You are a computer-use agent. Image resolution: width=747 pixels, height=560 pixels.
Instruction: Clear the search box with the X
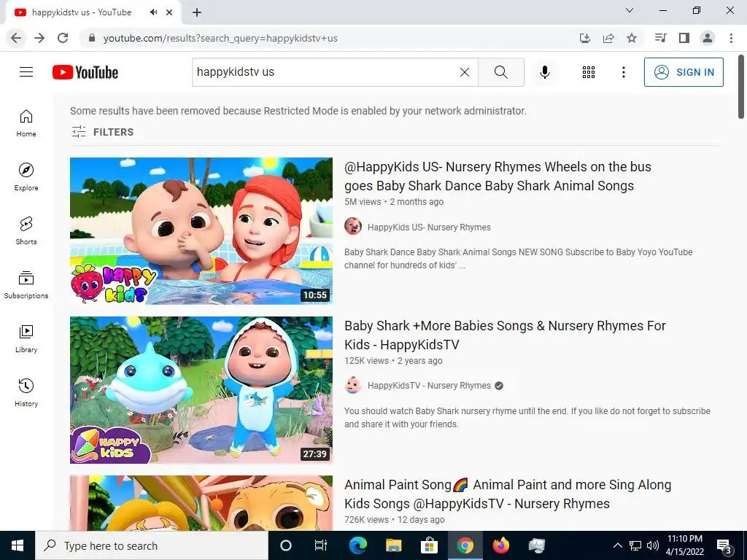[465, 72]
